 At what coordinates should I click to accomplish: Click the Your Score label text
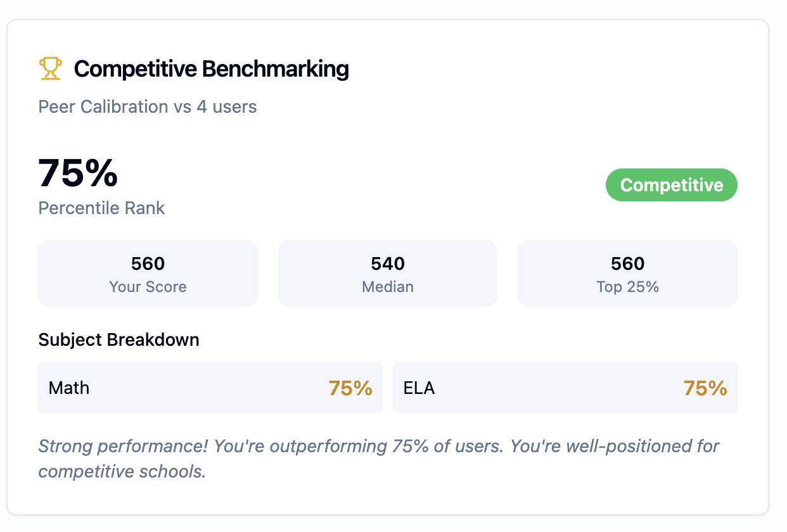(148, 287)
